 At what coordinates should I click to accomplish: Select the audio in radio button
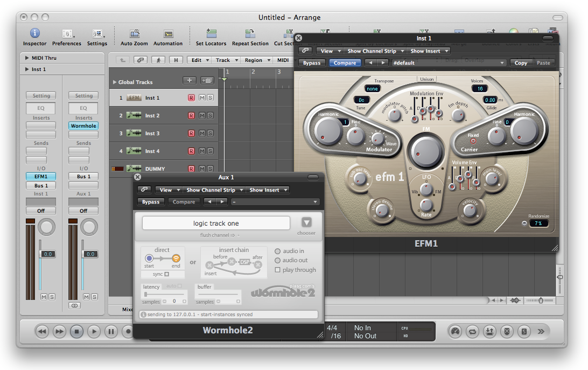277,252
